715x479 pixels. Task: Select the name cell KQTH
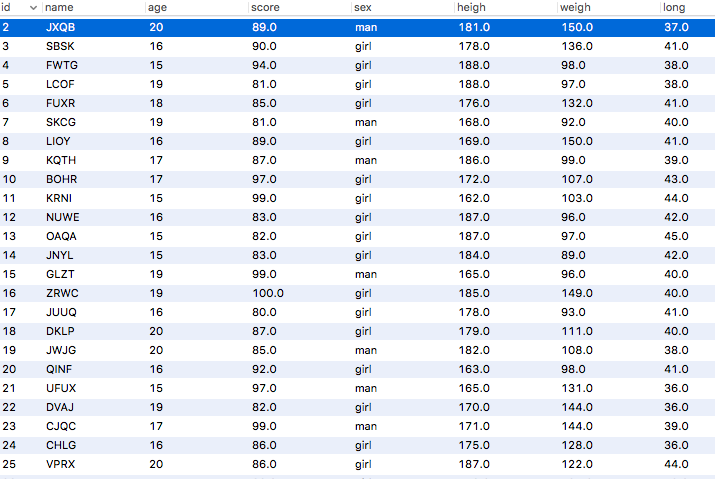pos(61,160)
